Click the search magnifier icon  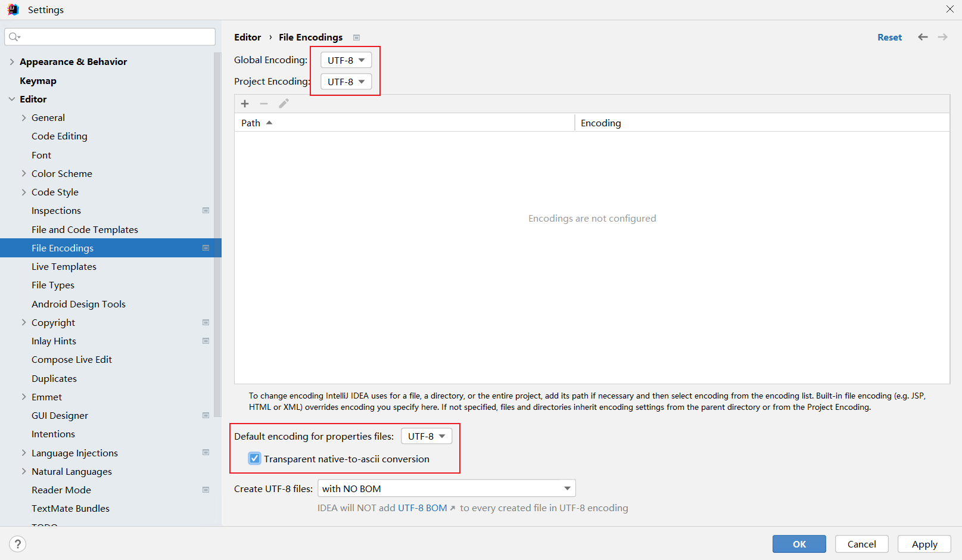(14, 37)
